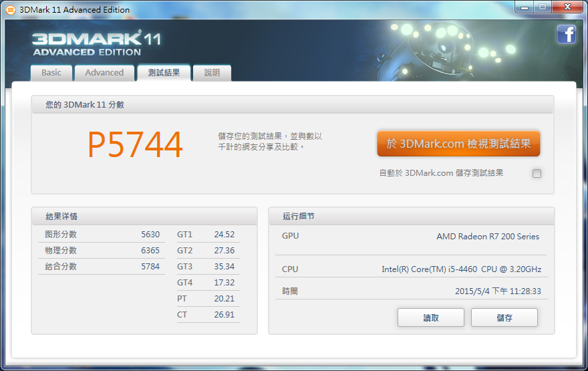This screenshot has width=588, height=371.
Task: Enable auto-save results to 3DMark.com checkbox
Action: click(537, 174)
